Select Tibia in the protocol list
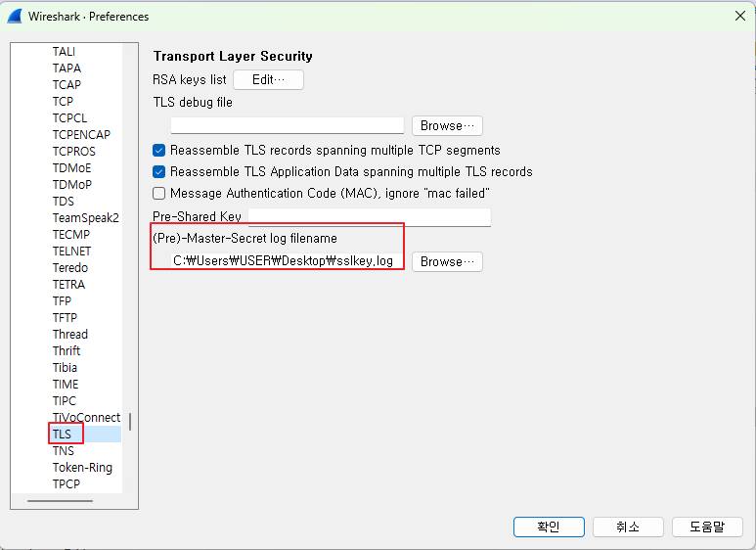 pyautogui.click(x=65, y=368)
